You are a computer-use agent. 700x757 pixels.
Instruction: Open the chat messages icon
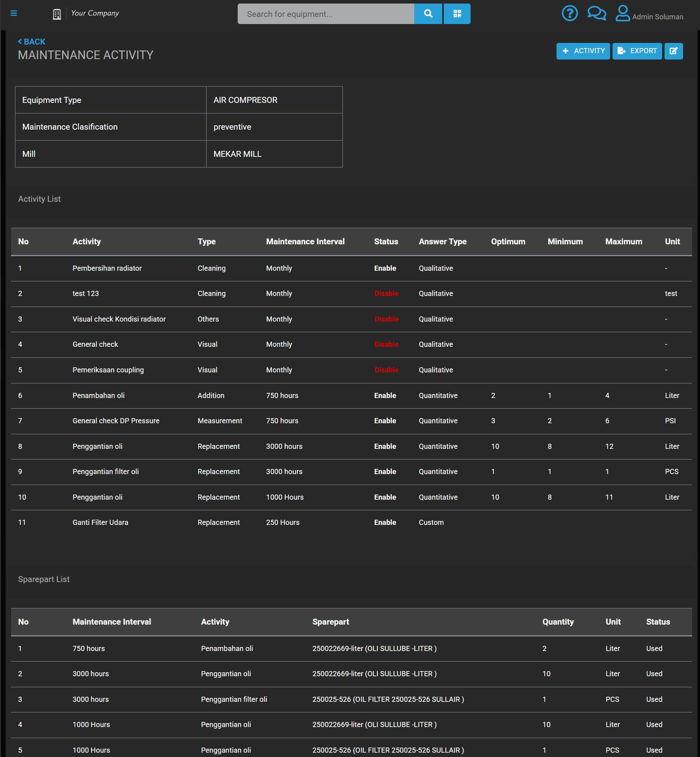(596, 13)
